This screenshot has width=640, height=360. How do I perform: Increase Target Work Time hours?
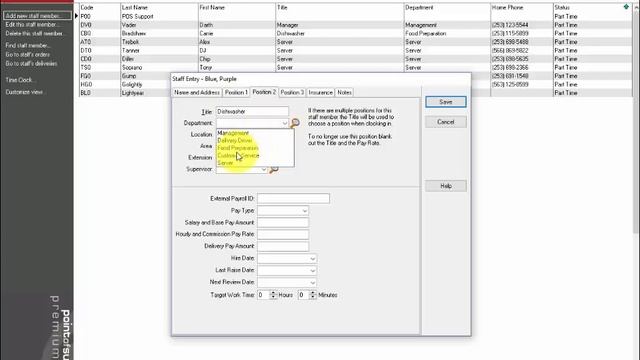(x=273, y=293)
